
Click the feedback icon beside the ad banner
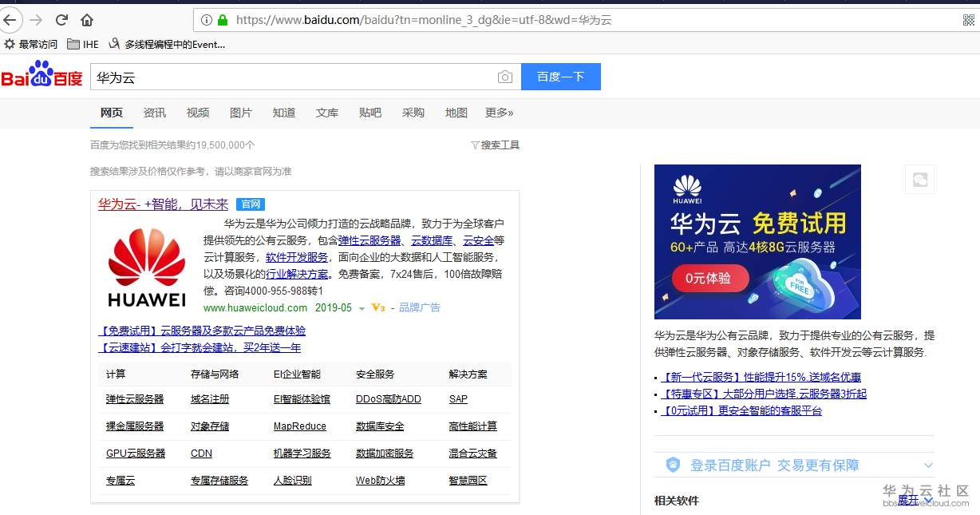[x=919, y=180]
